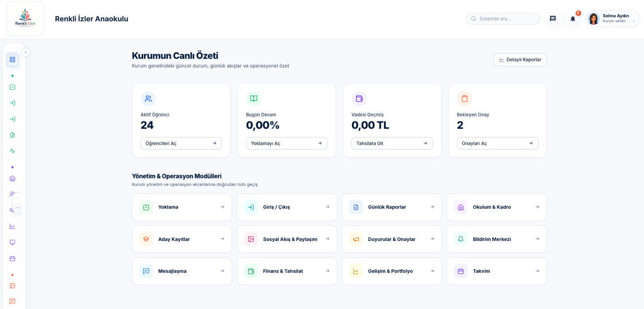Click the Öğrencileri Aç button
644x309 pixels.
coord(181,143)
